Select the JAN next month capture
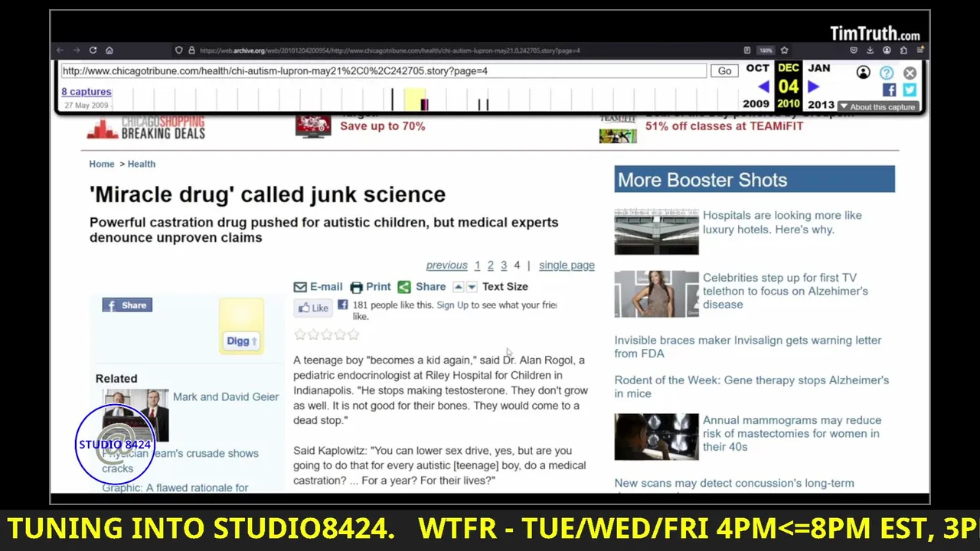Image resolution: width=980 pixels, height=551 pixels. click(818, 68)
